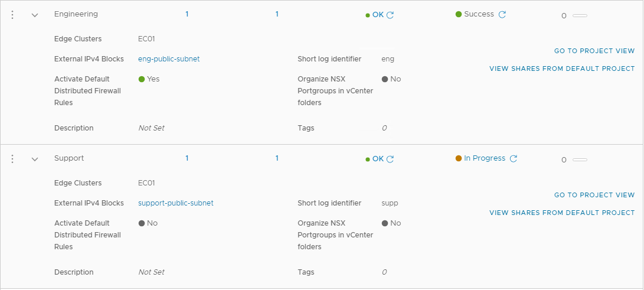644x290 pixels.
Task: Go to Project View for Engineering
Action: (594, 51)
